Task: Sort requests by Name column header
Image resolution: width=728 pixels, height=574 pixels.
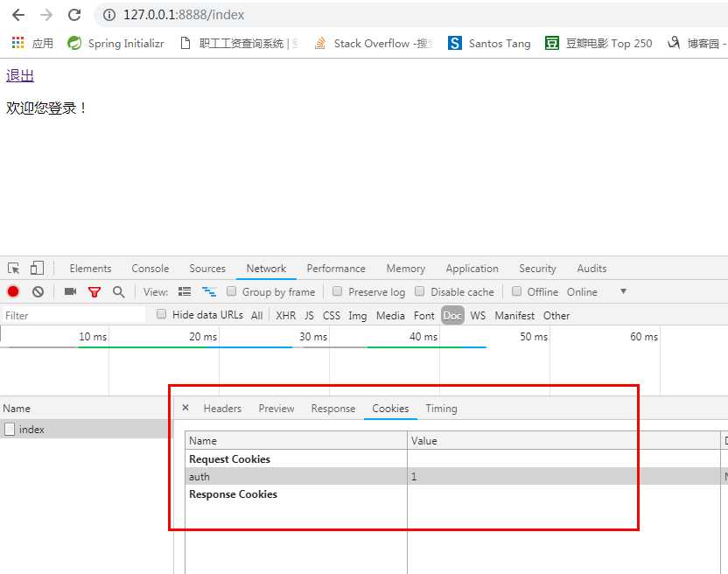Action: pos(86,409)
